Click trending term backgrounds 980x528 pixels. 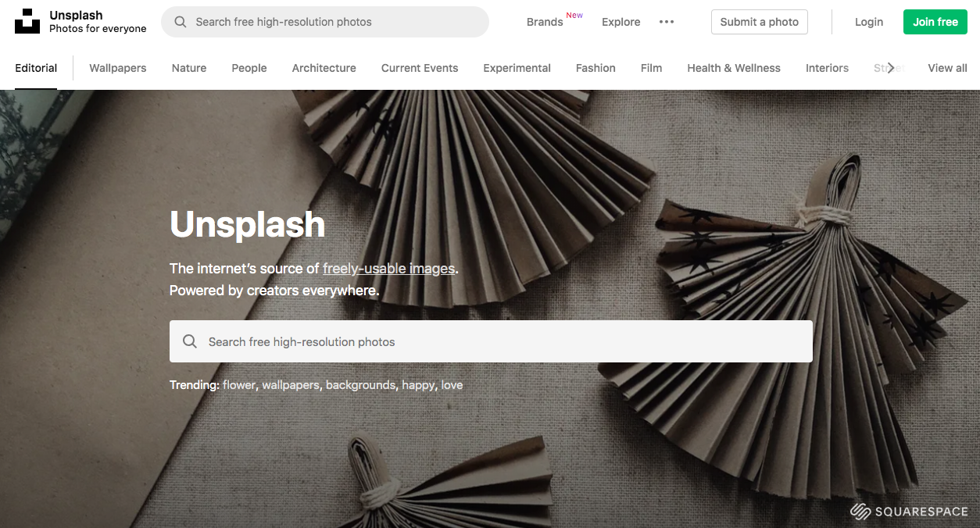(x=361, y=385)
